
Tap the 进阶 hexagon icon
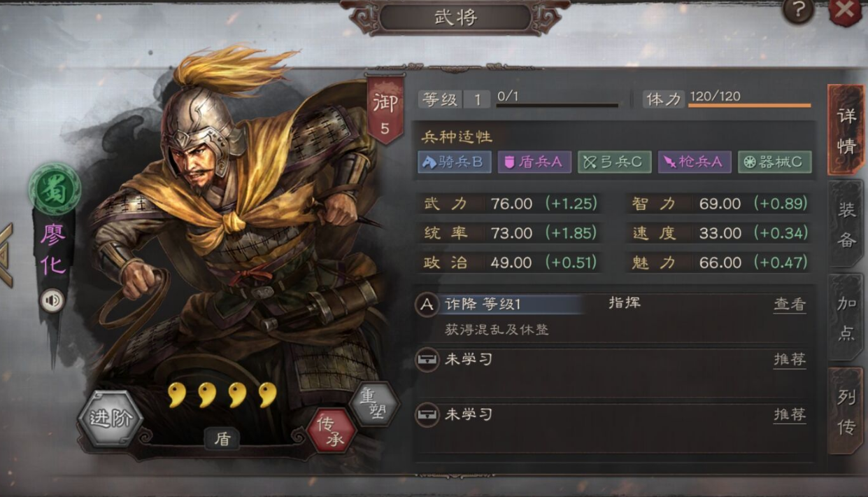(110, 419)
